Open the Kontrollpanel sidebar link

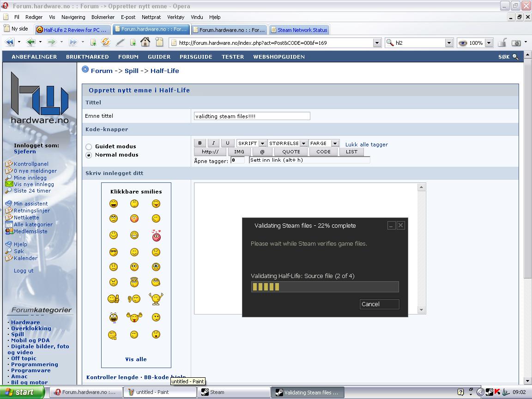[x=31, y=164]
